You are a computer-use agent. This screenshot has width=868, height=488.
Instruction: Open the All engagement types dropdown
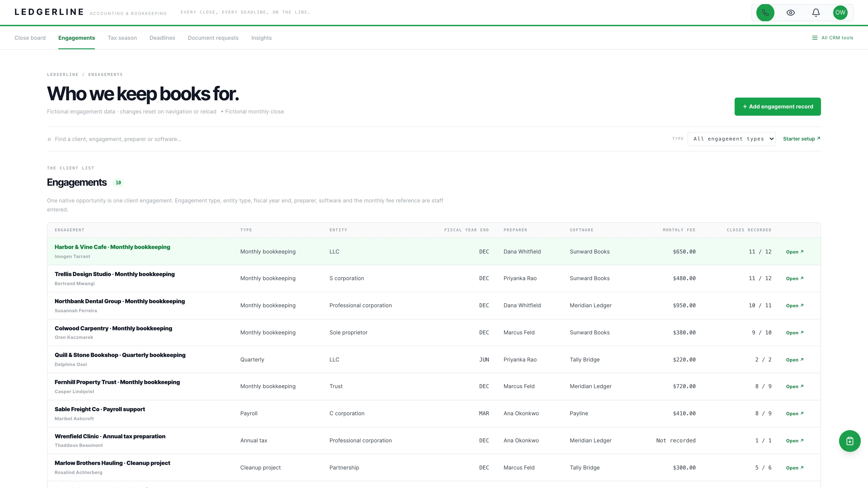(x=731, y=139)
